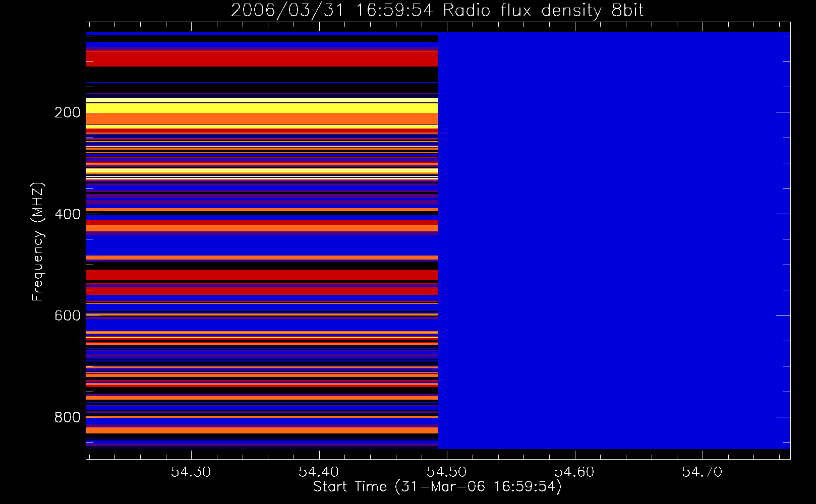The image size is (816, 504).
Task: Click the 400 frequency tick label
Action: [68, 214]
